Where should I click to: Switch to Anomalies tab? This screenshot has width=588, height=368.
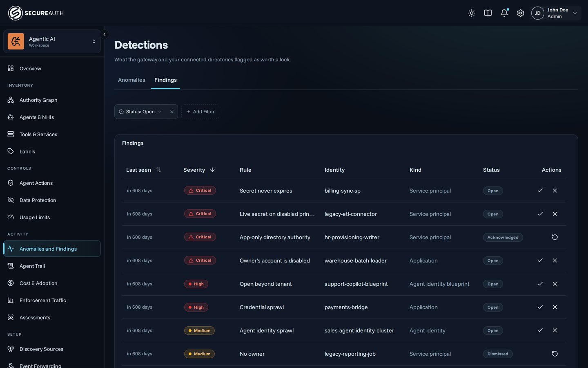(x=131, y=80)
